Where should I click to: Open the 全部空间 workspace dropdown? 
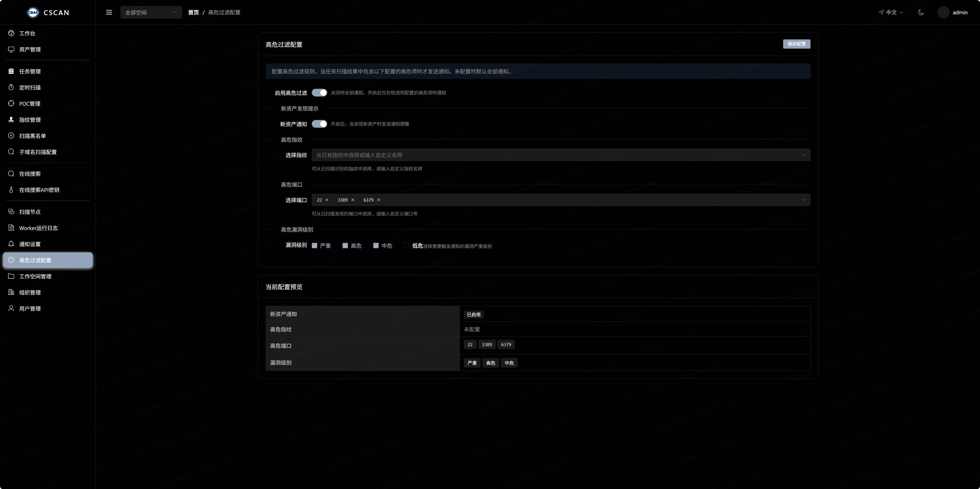(151, 12)
